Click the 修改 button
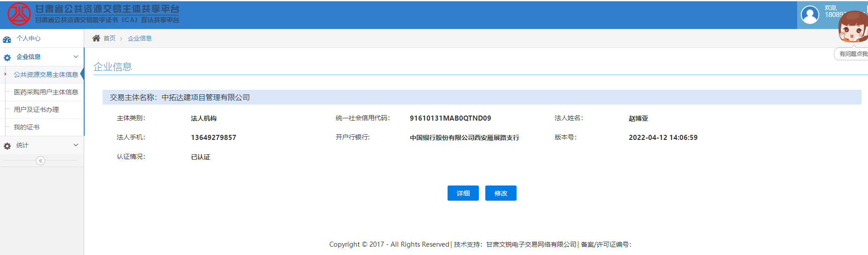The height and width of the screenshot is (255, 868). [x=501, y=193]
